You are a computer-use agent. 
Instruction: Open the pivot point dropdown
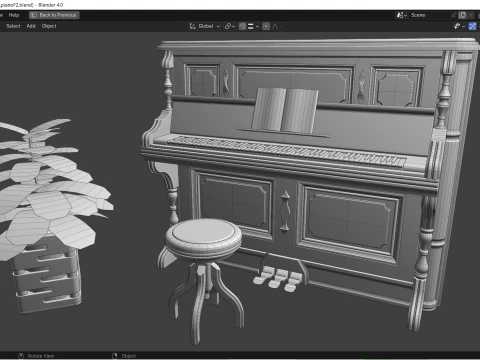point(230,26)
